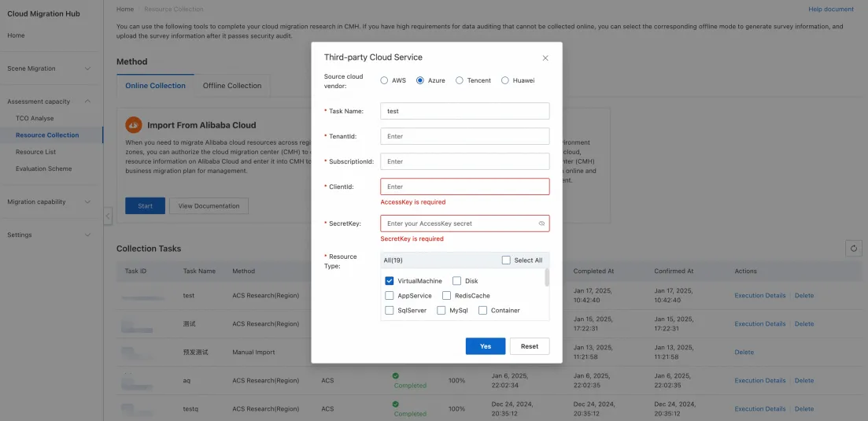Open the Help document link

pyautogui.click(x=831, y=9)
